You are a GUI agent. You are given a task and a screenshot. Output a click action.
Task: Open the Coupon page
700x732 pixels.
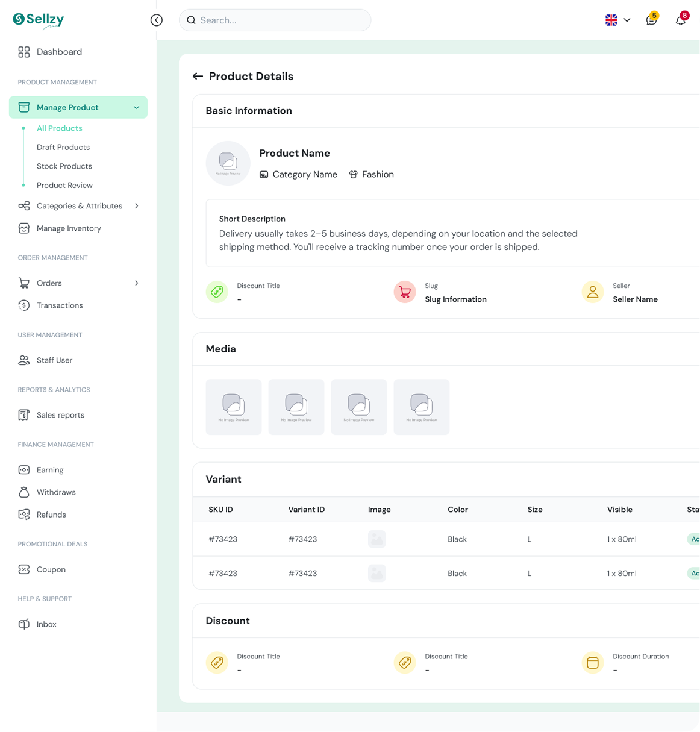[x=51, y=569]
